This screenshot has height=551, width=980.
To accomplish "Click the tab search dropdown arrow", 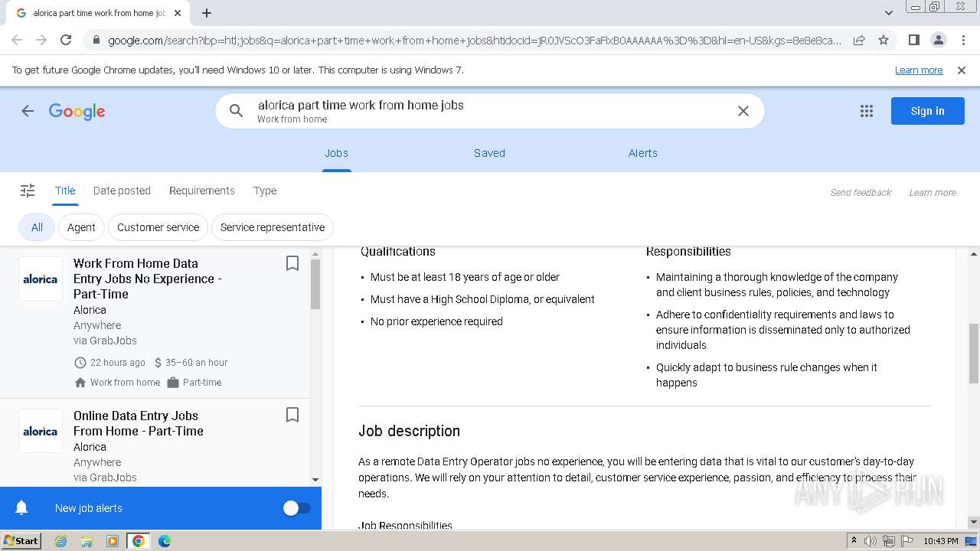I will [888, 13].
